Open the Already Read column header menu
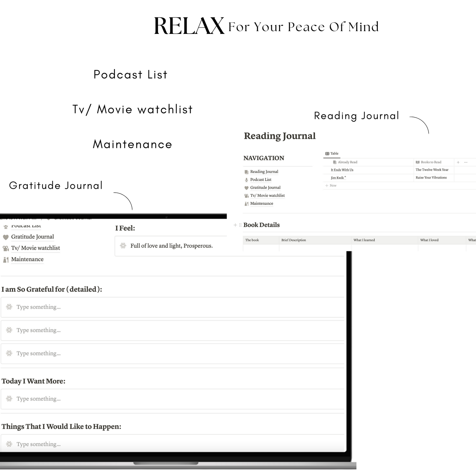The width and height of the screenshot is (476, 470). pos(347,162)
